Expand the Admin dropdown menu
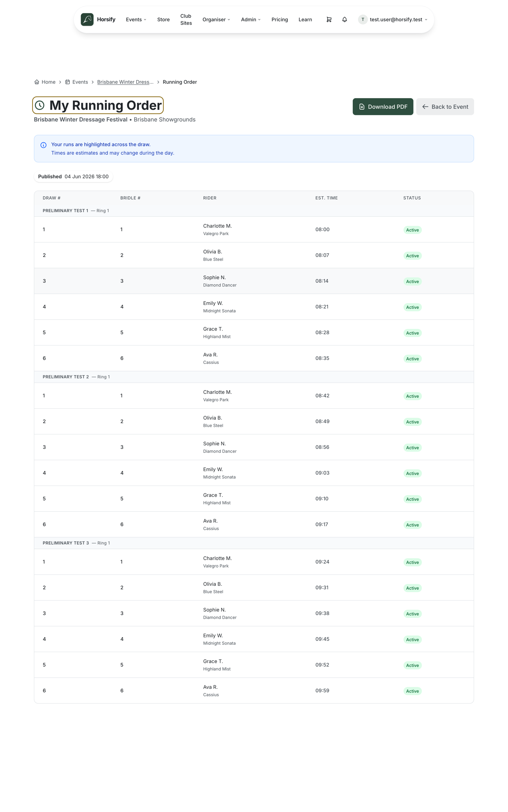 point(251,19)
